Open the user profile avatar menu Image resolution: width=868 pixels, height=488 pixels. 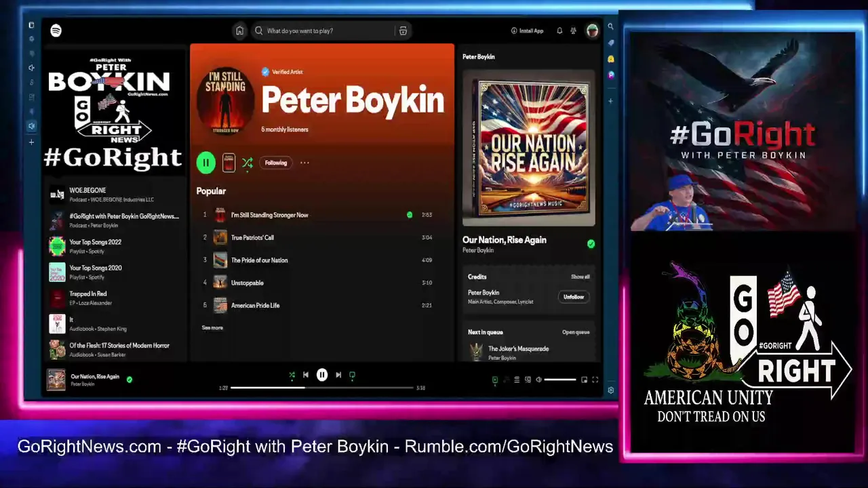pyautogui.click(x=592, y=30)
